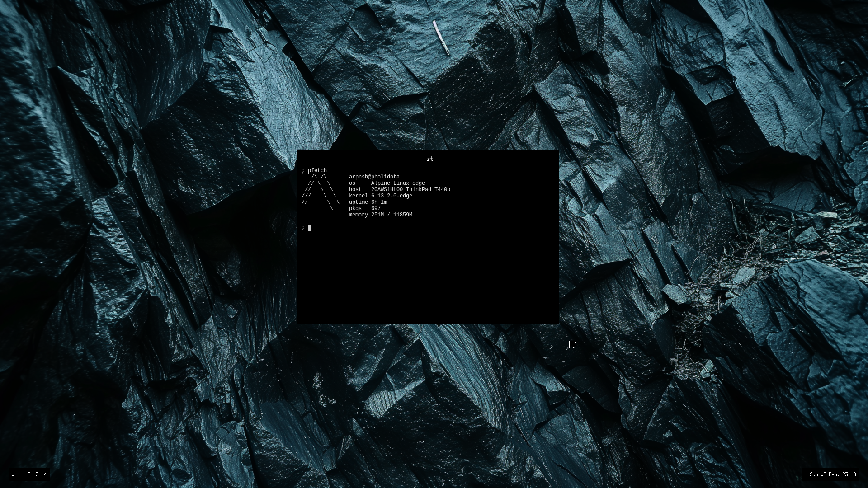Select the 'arpnsh@pholidota' user host text
Viewport: 868px width, 488px height.
click(x=374, y=177)
